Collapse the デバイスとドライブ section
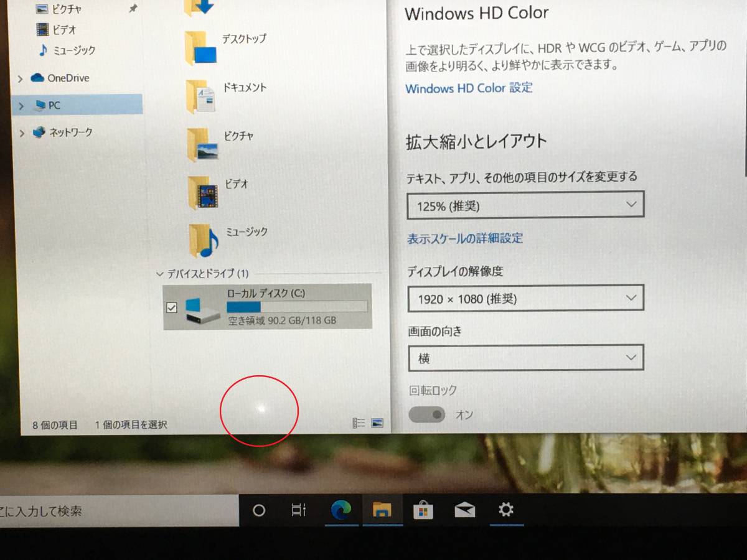This screenshot has height=560, width=747. pos(160,274)
